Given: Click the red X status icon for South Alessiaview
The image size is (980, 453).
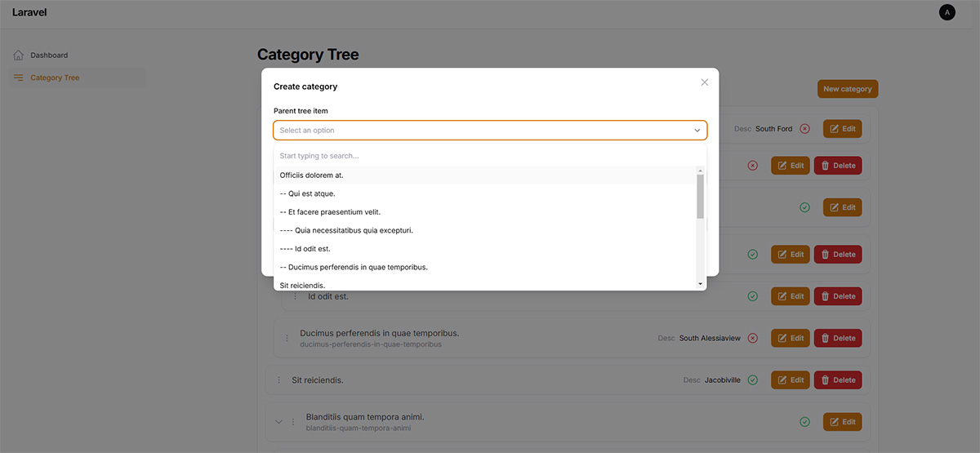Looking at the screenshot, I should point(753,338).
